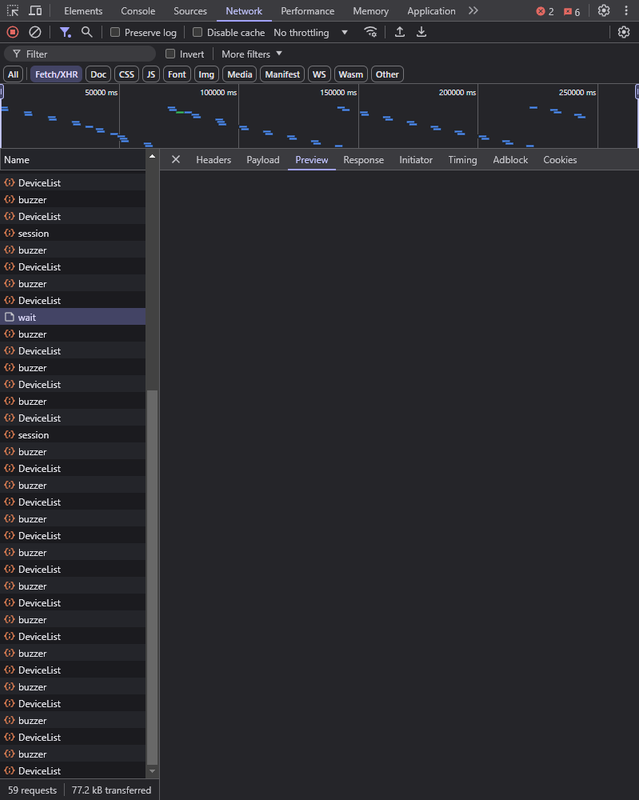Image resolution: width=639 pixels, height=800 pixels.
Task: Toggle the Manifest type filter
Action: click(x=282, y=74)
